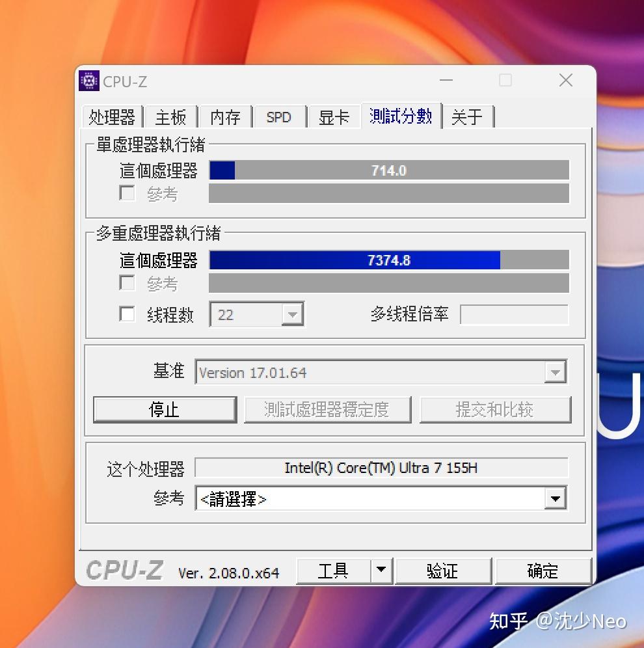Click the processor name Intel Core Ultra 7 155H

(381, 468)
